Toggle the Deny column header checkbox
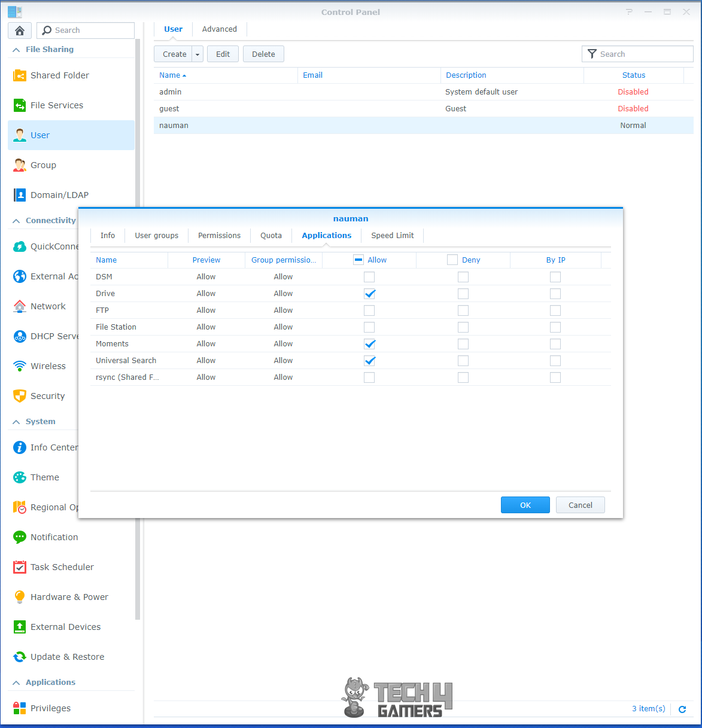The height and width of the screenshot is (728, 702). pos(452,260)
